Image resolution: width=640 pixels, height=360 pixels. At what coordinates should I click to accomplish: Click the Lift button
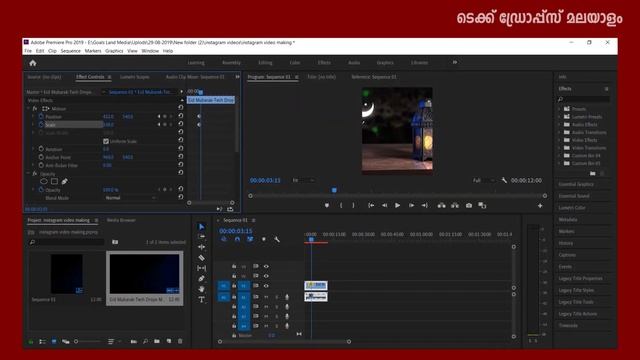442,205
